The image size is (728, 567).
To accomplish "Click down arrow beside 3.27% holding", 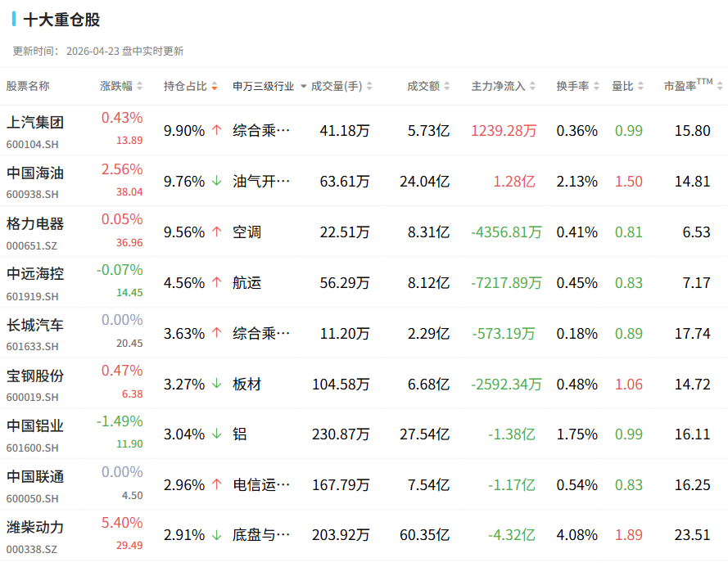I will pyautogui.click(x=217, y=383).
